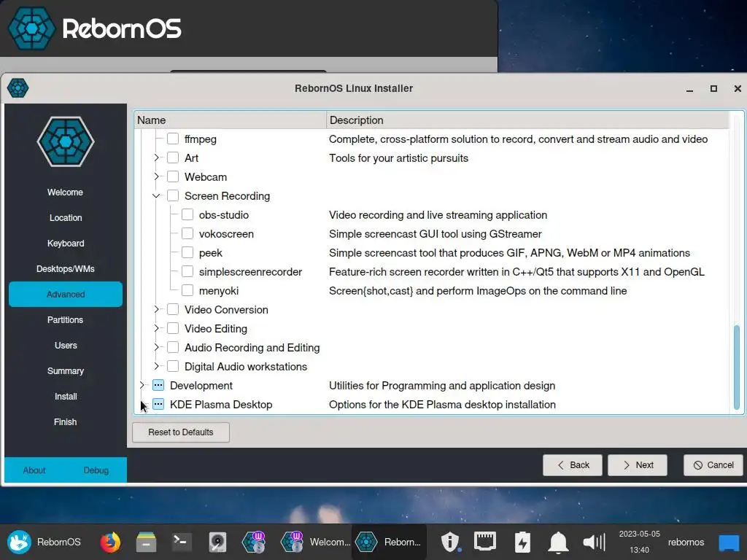The image size is (747, 560).
Task: Toggle the Video Editing checkbox
Action: click(x=173, y=329)
